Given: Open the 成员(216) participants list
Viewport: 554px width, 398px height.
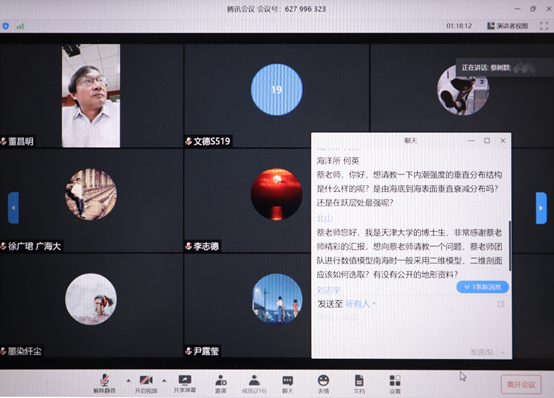Looking at the screenshot, I should pyautogui.click(x=254, y=384).
